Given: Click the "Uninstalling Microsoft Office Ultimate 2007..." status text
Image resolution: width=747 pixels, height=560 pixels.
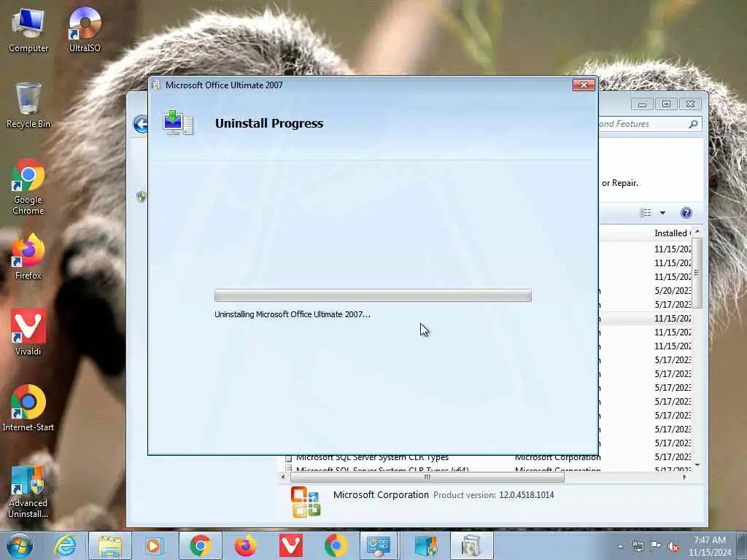Looking at the screenshot, I should tap(292, 314).
